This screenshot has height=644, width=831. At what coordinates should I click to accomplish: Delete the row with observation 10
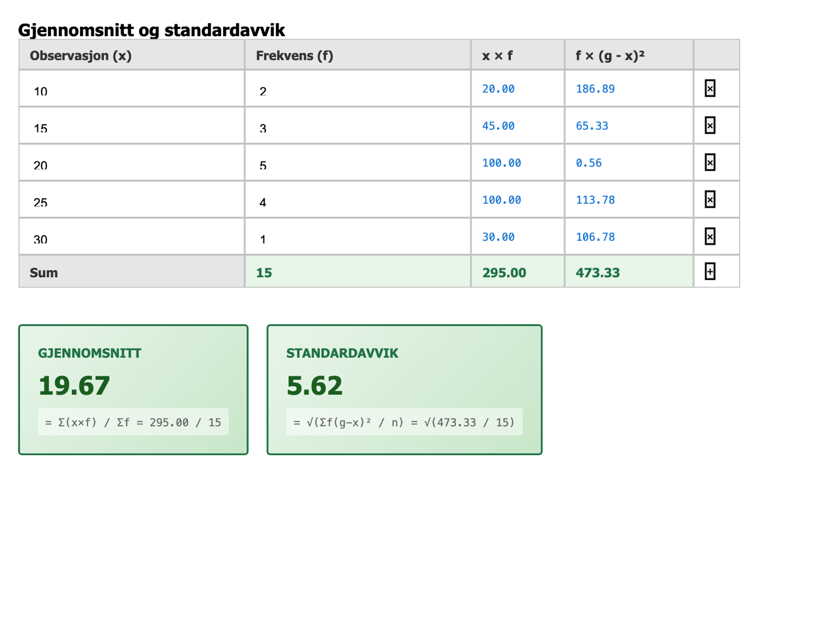pyautogui.click(x=710, y=88)
